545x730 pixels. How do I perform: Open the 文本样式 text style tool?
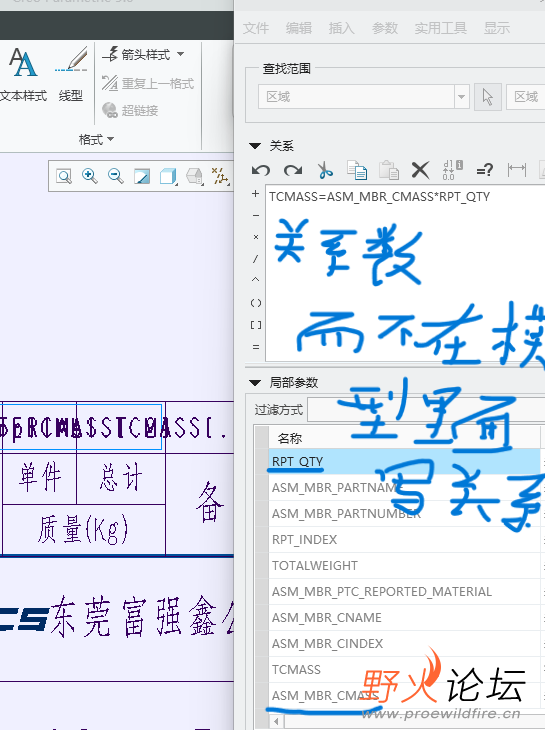(x=23, y=75)
